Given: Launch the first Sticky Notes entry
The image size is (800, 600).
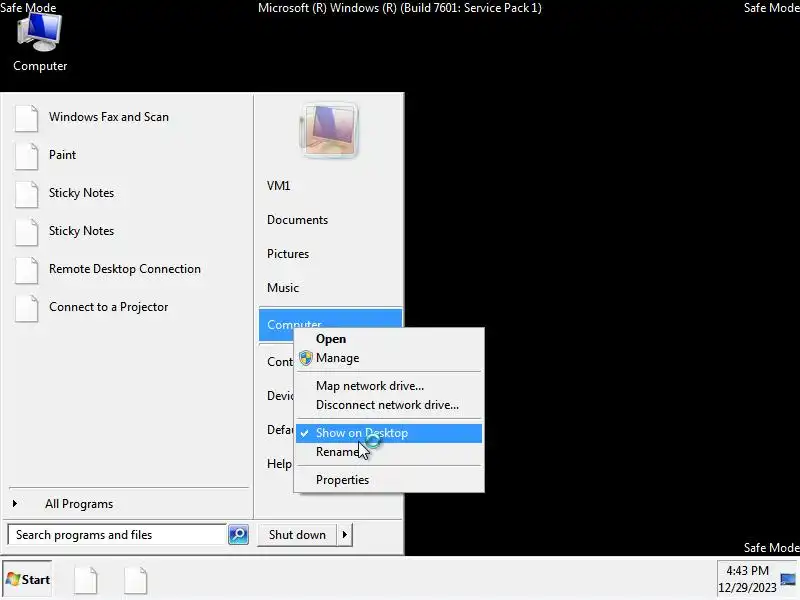Looking at the screenshot, I should (81, 193).
